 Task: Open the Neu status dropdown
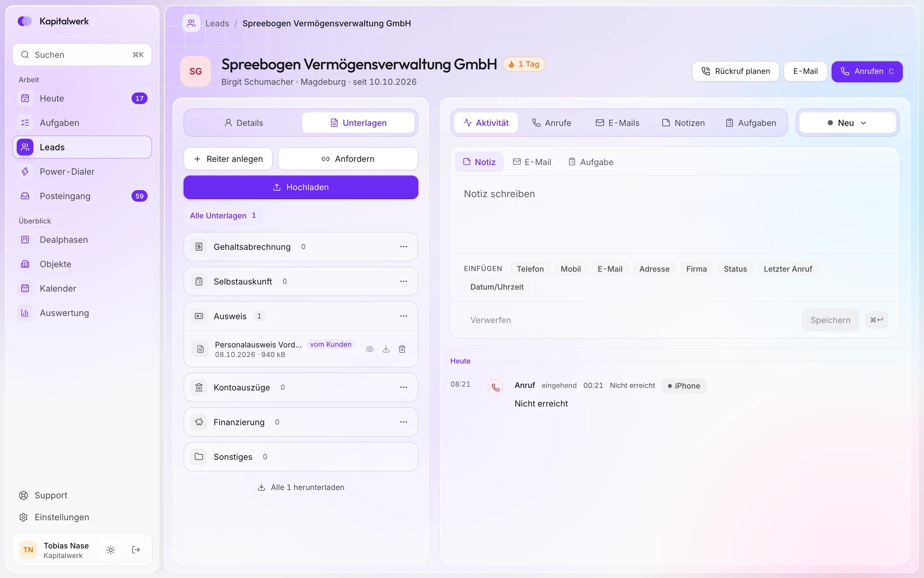point(847,123)
